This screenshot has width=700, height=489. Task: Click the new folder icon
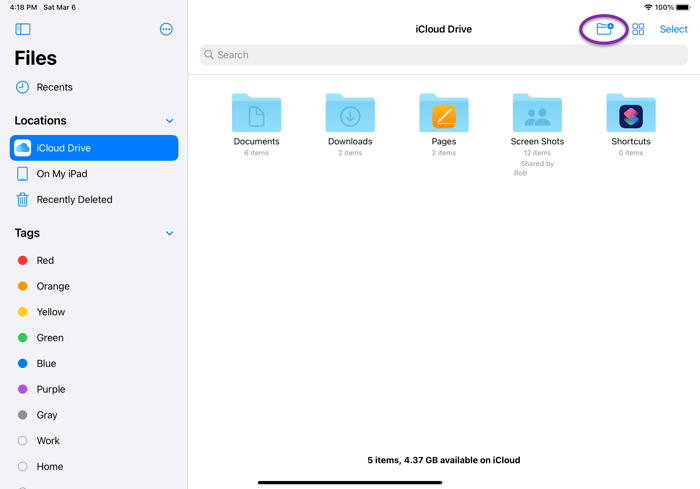[x=604, y=29]
